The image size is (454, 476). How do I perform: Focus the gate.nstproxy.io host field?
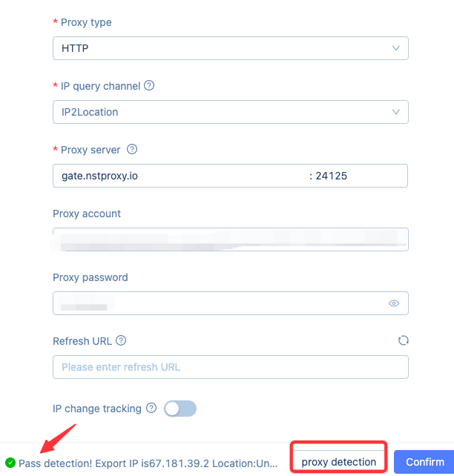[x=178, y=176]
